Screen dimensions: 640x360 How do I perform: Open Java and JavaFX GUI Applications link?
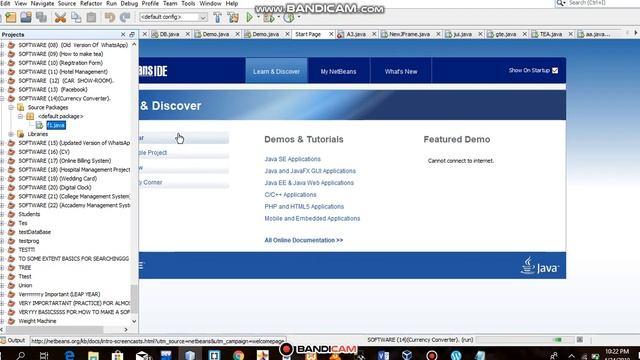(x=310, y=171)
